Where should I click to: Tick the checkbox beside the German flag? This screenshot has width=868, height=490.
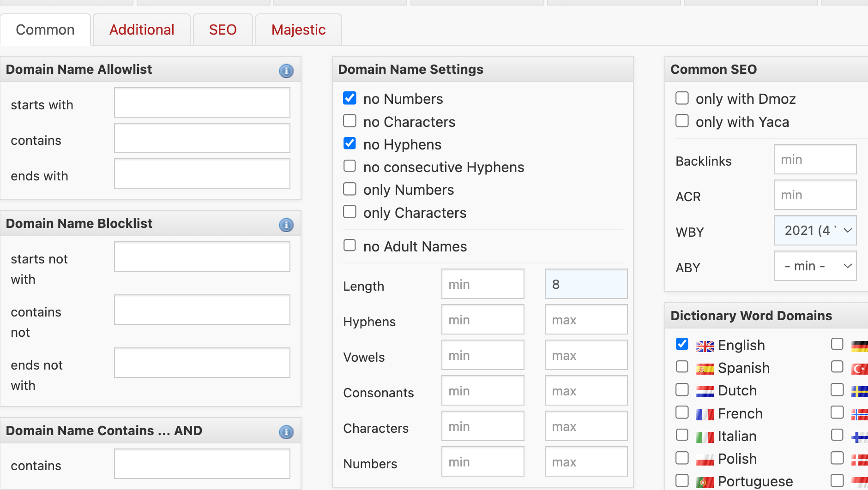click(x=837, y=344)
